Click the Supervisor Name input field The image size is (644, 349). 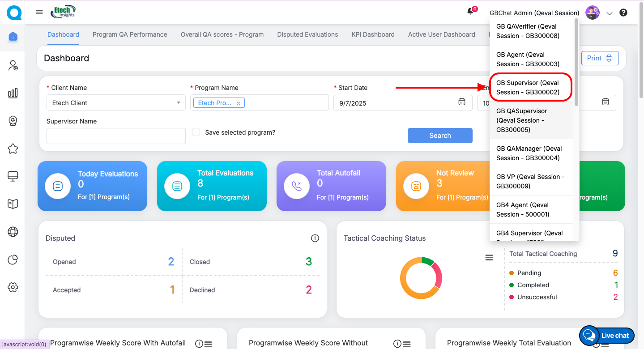tap(116, 136)
